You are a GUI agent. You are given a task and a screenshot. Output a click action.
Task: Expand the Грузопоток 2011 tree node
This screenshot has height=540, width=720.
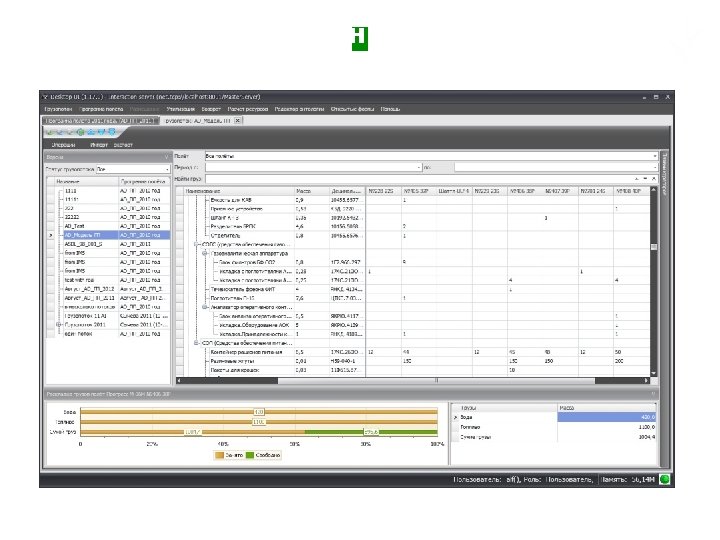point(58,325)
